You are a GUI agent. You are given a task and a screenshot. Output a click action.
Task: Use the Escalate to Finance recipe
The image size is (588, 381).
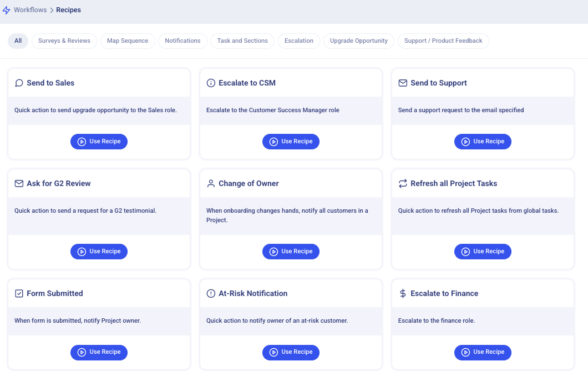coord(483,352)
